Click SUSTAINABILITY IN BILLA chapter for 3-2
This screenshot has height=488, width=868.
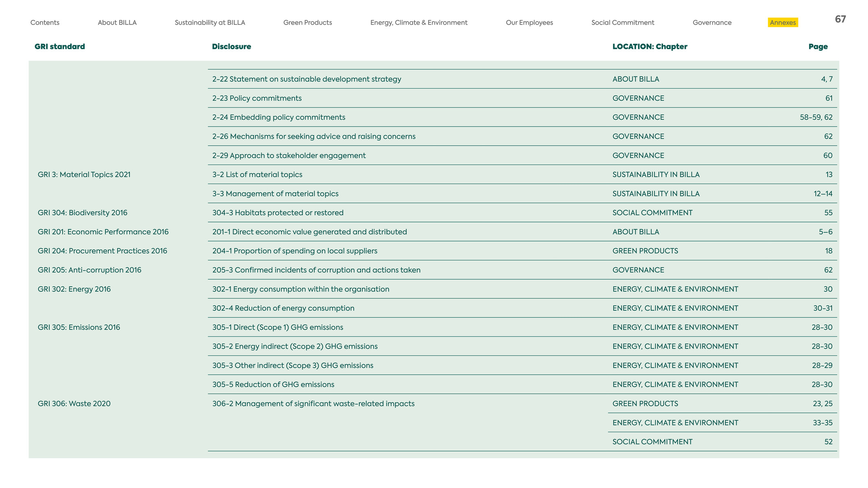[656, 174]
